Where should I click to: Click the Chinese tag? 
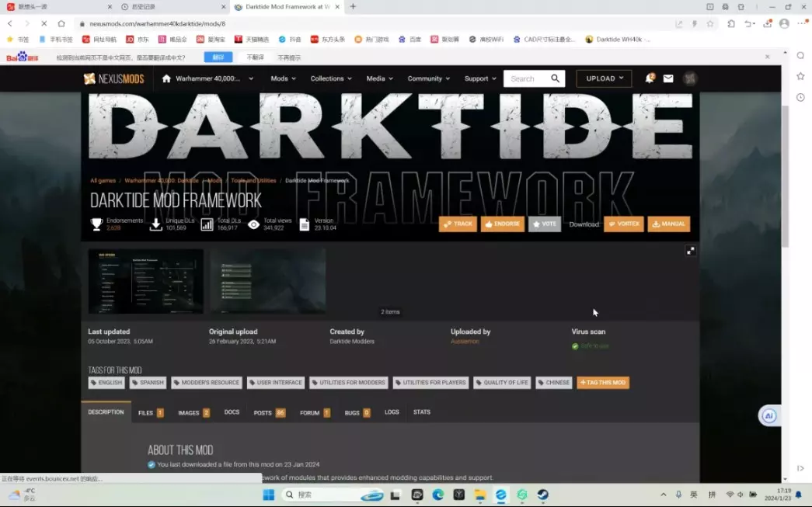coord(553,383)
